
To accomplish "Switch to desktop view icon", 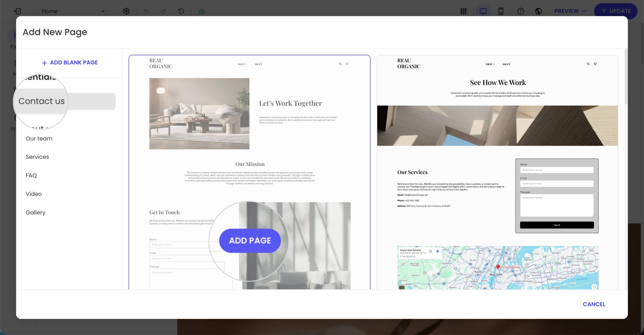I will coord(483,11).
